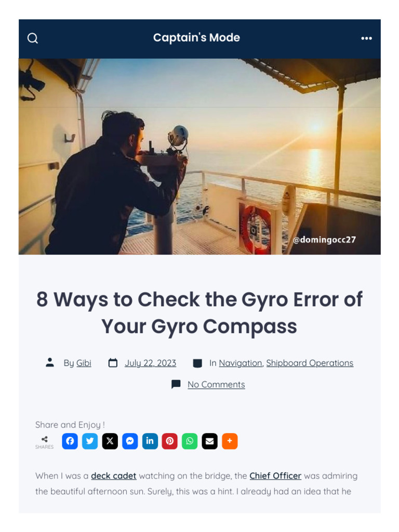Open the July 22, 2023 date link
The image size is (399, 532).
(150, 363)
